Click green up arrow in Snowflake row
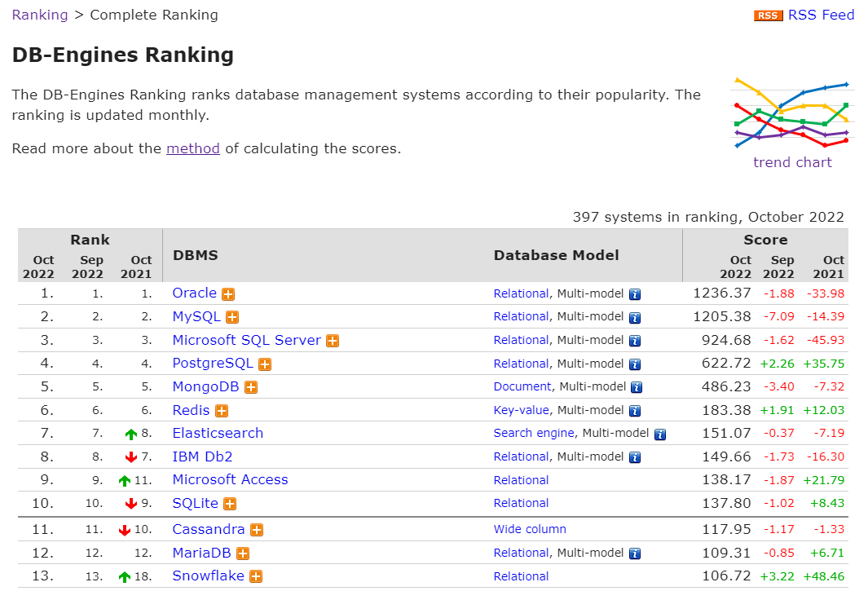Screen dimensions: 868x591 (125, 577)
